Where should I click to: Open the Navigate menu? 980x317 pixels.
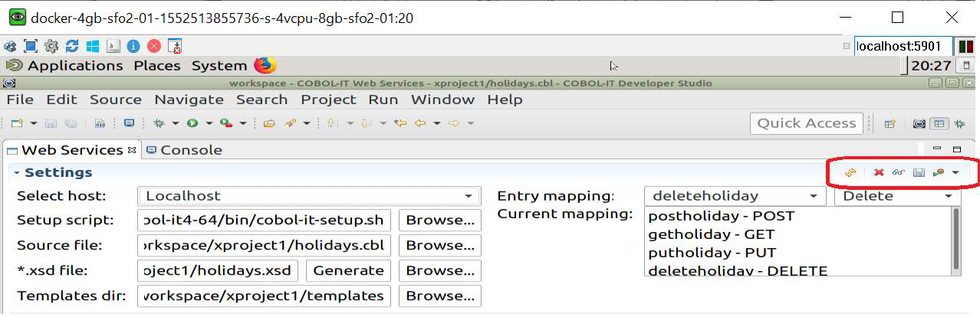point(189,100)
